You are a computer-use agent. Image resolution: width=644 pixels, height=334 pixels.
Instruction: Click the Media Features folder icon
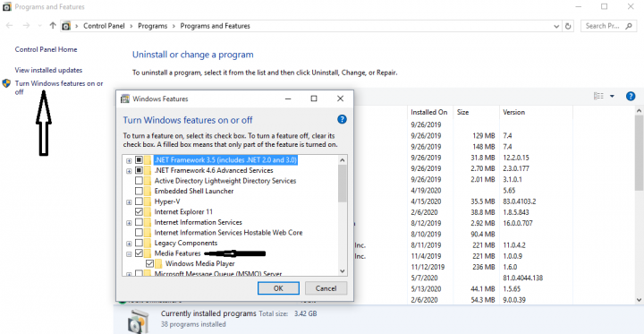148,253
